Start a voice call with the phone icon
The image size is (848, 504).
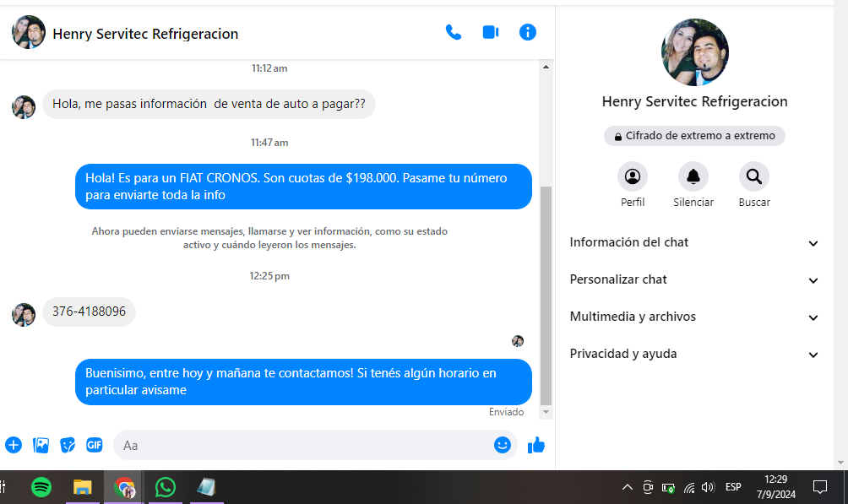(454, 33)
